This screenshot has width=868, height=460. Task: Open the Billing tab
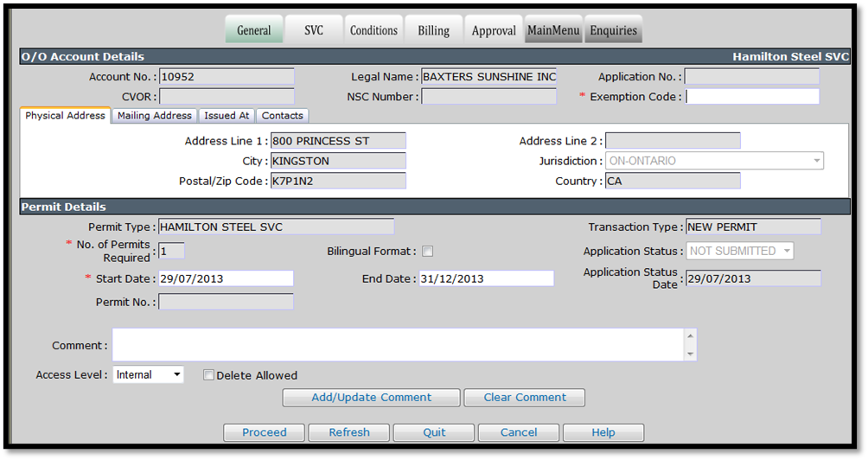click(x=433, y=30)
